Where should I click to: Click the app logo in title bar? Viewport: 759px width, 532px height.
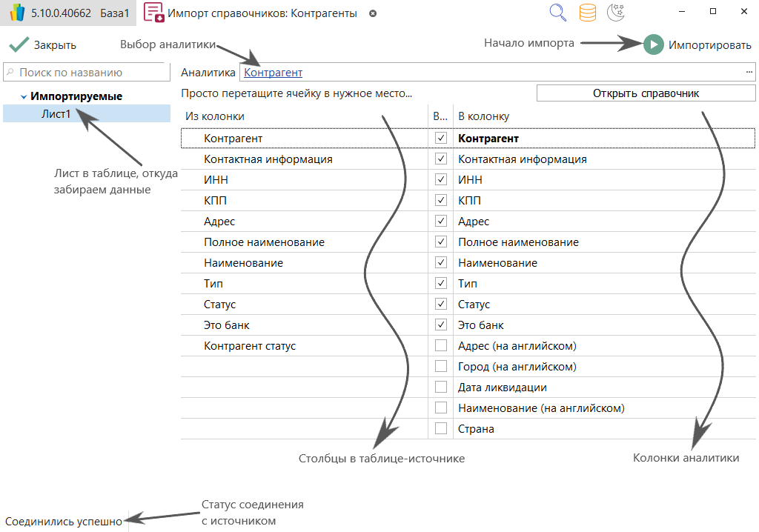(x=17, y=13)
